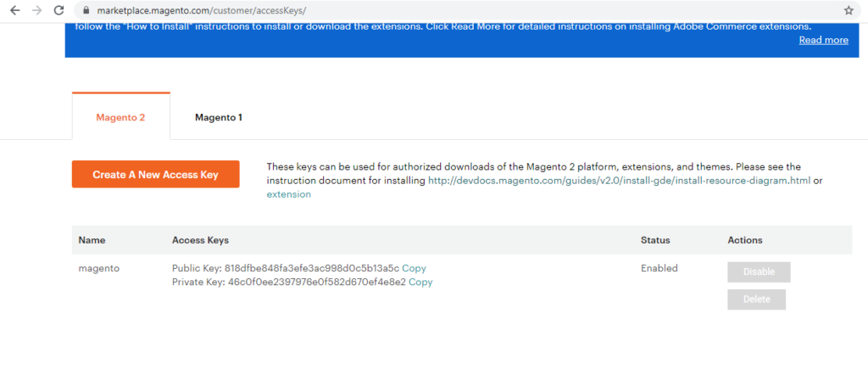Click Create A New Access Key button
This screenshot has width=868, height=386.
point(156,175)
